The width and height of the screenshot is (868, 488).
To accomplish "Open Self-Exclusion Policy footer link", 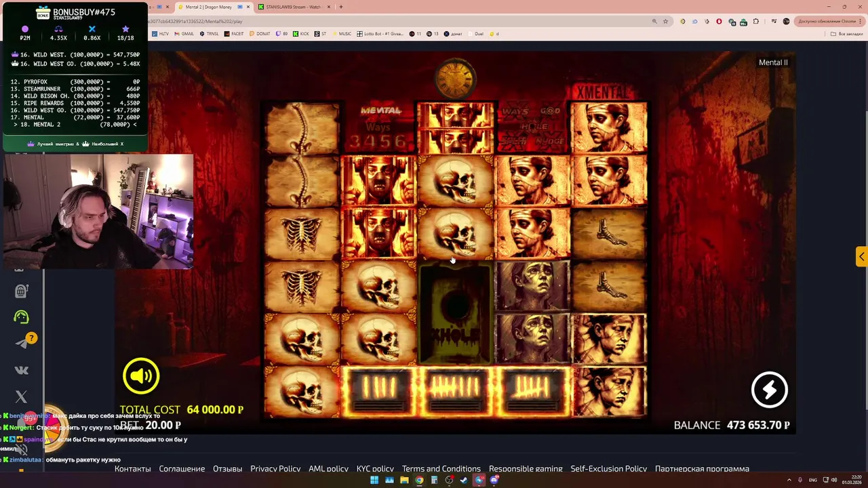I will (x=608, y=468).
